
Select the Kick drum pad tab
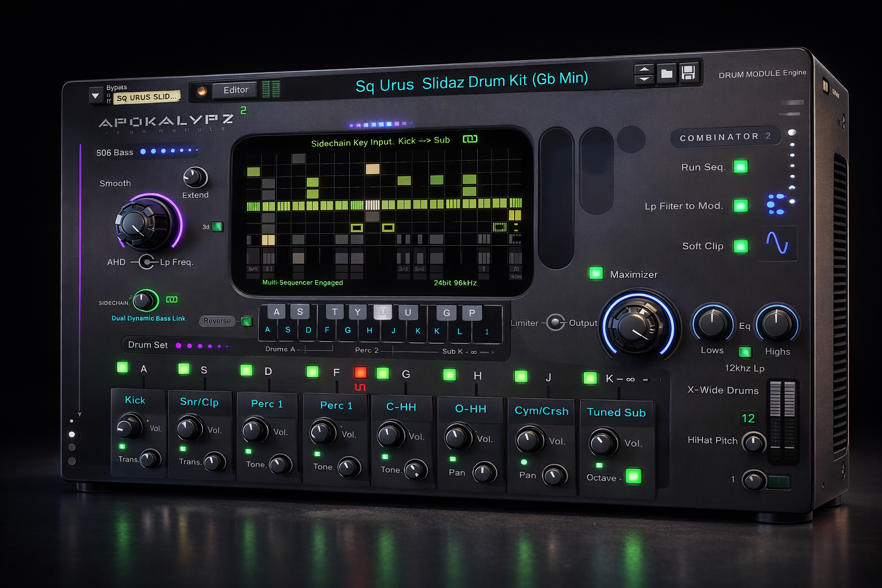click(136, 400)
